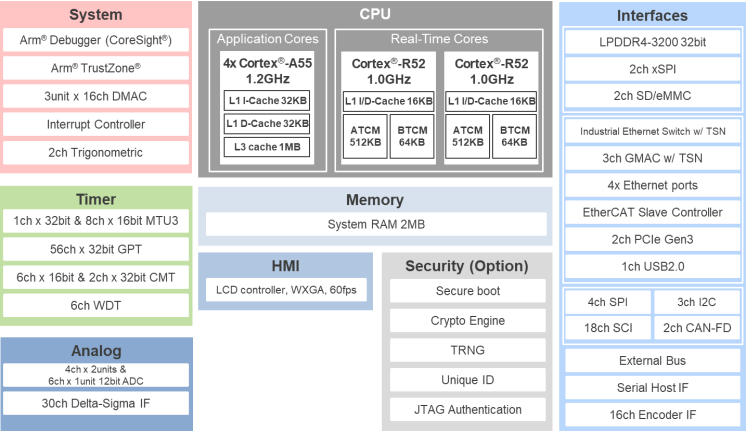
Task: Click the TRNG box
Action: point(467,350)
